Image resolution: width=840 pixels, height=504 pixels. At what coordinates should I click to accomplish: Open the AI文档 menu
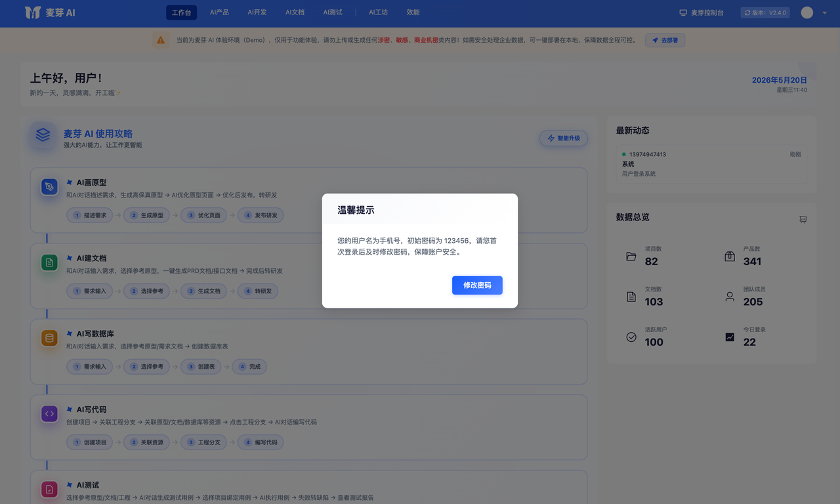[x=295, y=12]
